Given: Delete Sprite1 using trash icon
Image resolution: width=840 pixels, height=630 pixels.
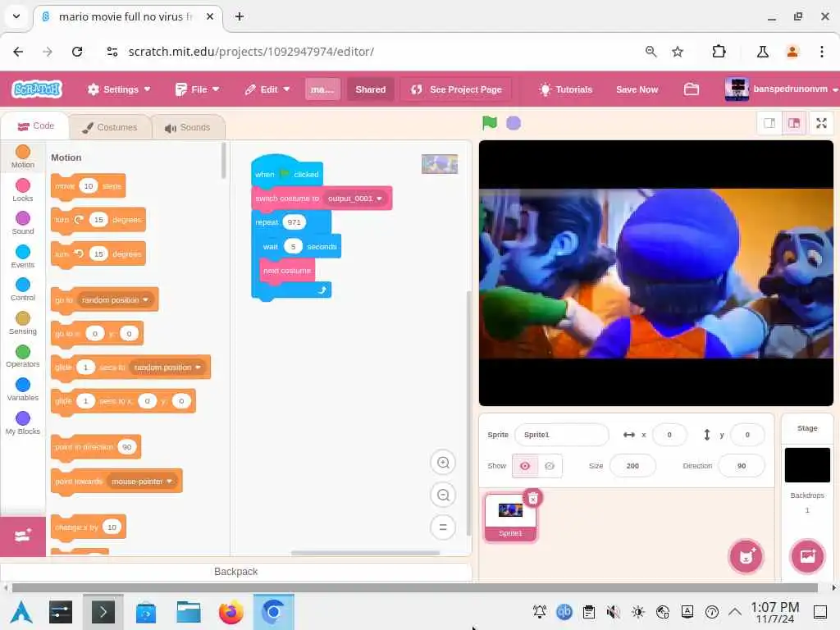Looking at the screenshot, I should tap(532, 499).
